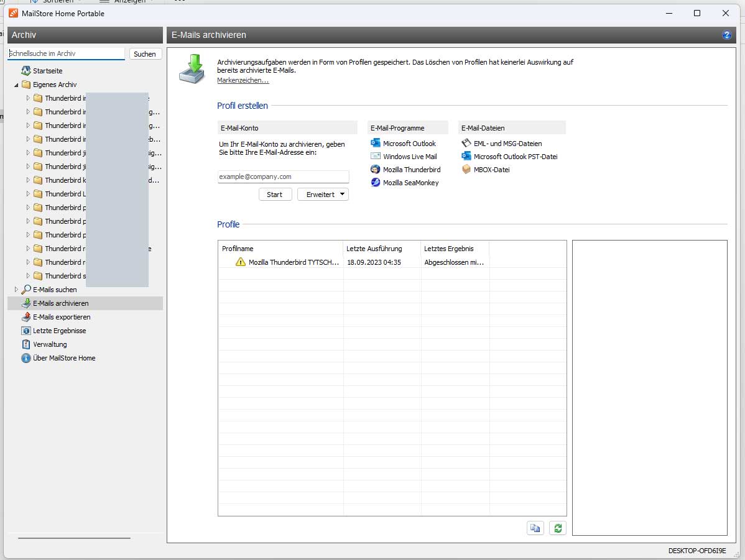Choose the Mozilla SeaMonkey icon
The image size is (745, 560).
pyautogui.click(x=376, y=182)
